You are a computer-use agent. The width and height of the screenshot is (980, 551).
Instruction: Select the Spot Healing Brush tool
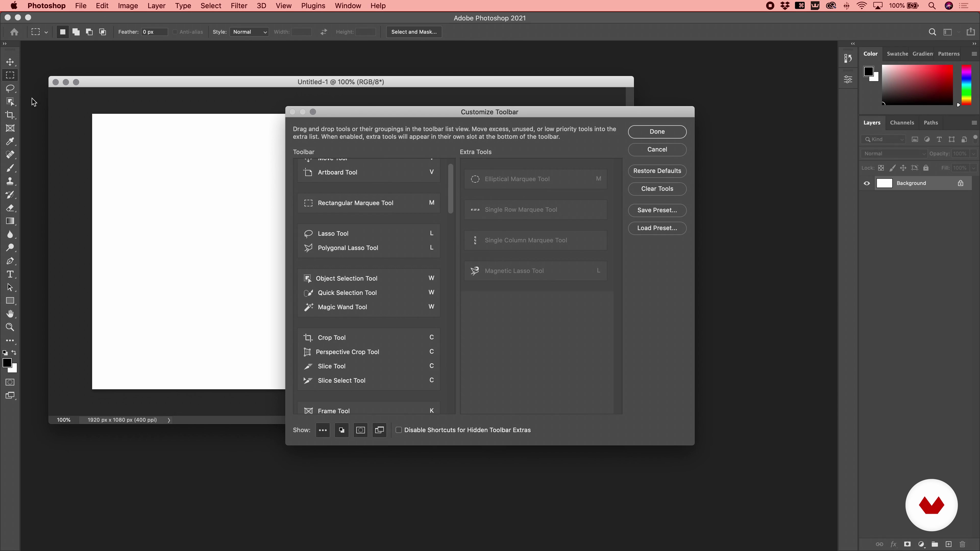coord(10,155)
